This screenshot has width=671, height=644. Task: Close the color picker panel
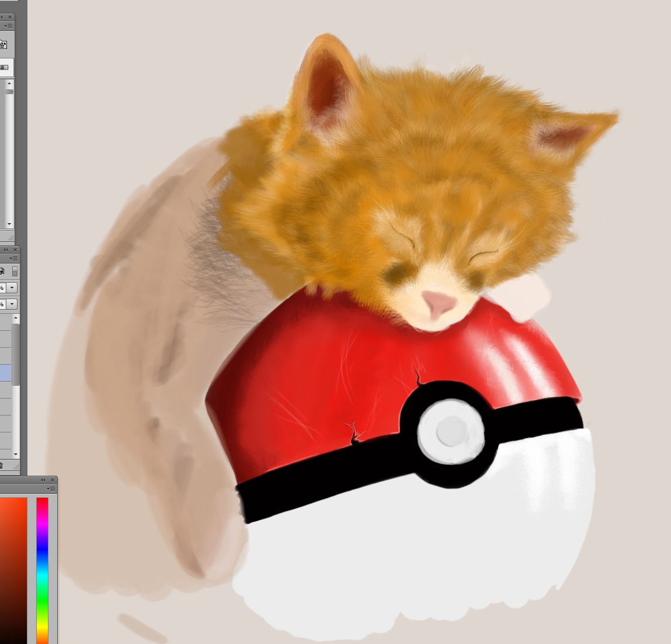53,480
